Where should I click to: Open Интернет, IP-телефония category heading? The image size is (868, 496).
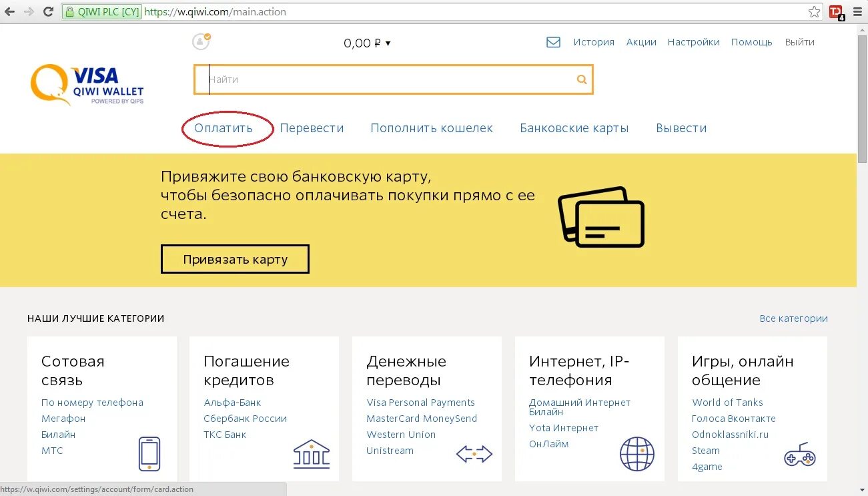click(579, 370)
